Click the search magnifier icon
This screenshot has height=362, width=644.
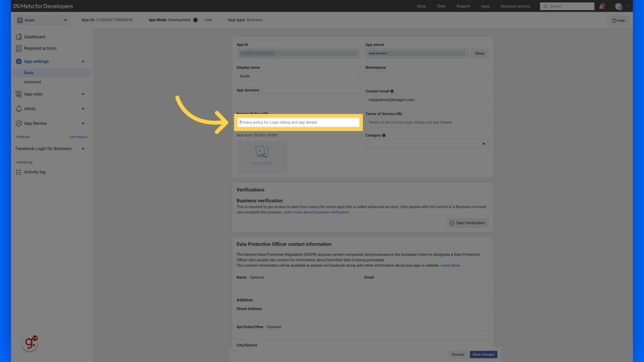click(545, 6)
